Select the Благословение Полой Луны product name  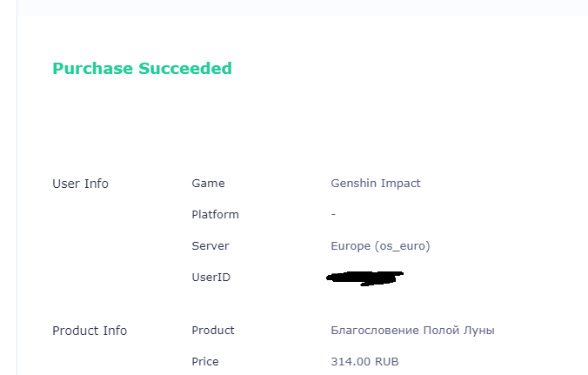tap(413, 331)
